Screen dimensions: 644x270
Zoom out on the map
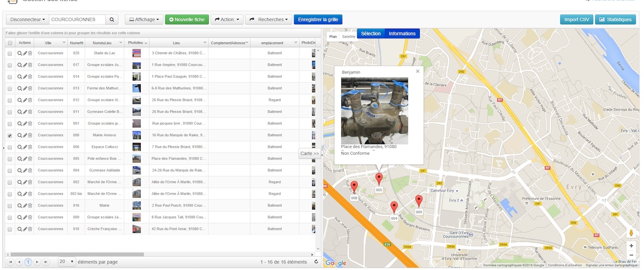[x=631, y=255]
